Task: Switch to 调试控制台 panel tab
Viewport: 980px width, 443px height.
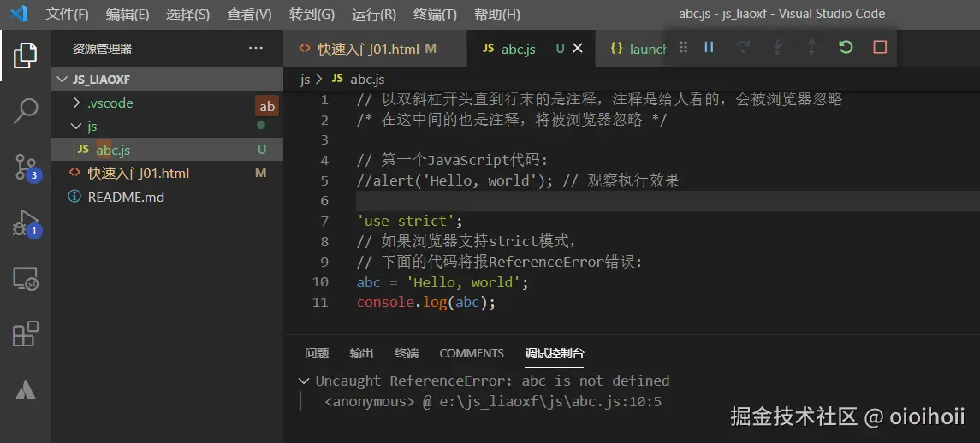Action: coord(555,353)
